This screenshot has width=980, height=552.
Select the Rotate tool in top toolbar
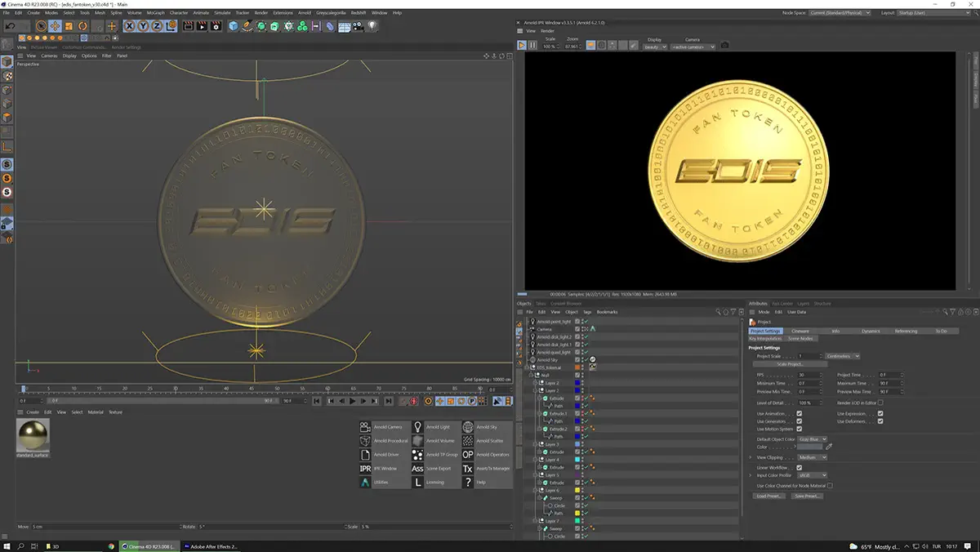(82, 26)
